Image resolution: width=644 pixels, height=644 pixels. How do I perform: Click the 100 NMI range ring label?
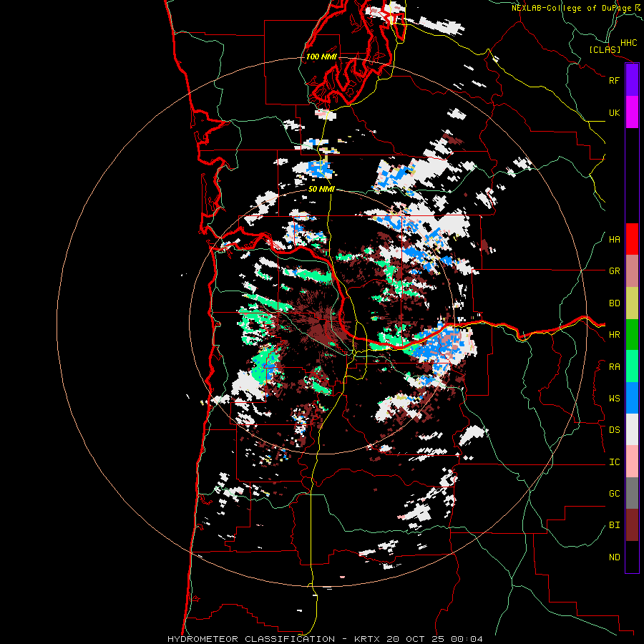[321, 57]
